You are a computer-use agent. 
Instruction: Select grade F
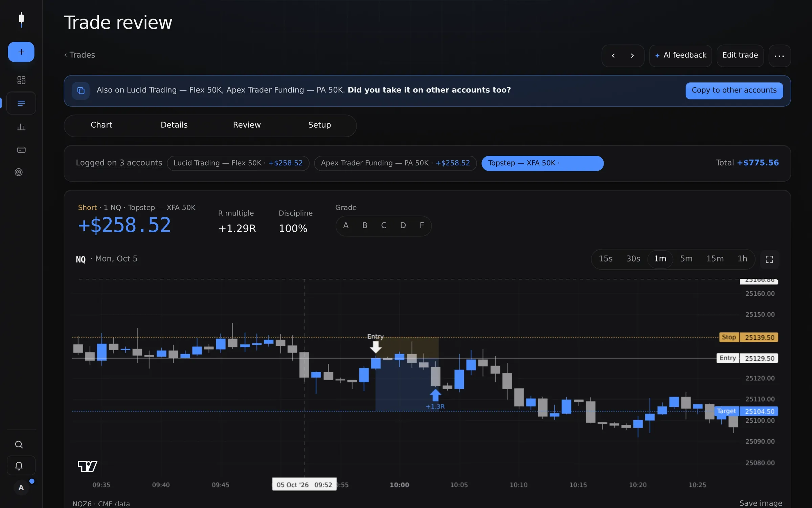click(x=422, y=226)
